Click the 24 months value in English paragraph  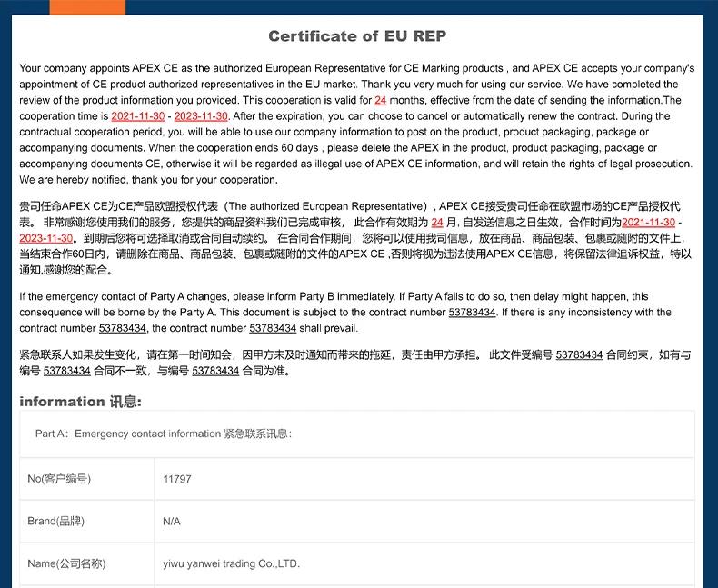pyautogui.click(x=381, y=100)
